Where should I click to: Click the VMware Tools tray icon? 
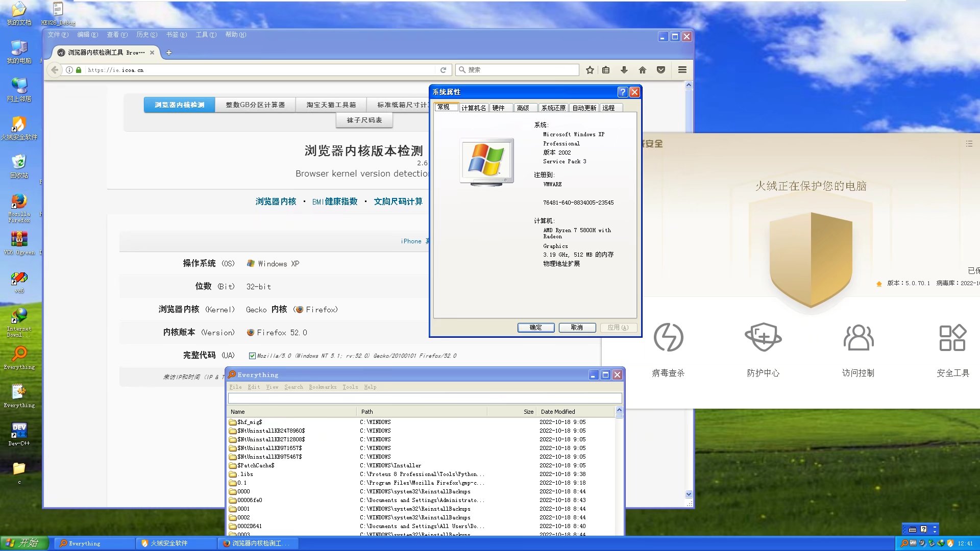pyautogui.click(x=913, y=544)
